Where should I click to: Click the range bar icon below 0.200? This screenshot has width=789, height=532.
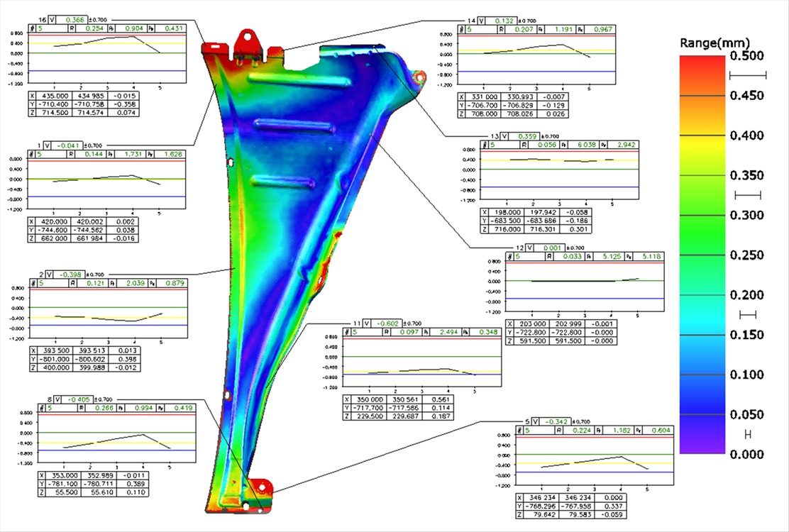click(x=748, y=314)
